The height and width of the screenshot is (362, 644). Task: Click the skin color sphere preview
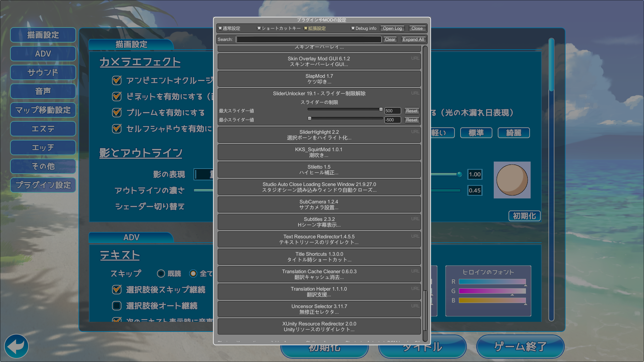click(x=512, y=180)
